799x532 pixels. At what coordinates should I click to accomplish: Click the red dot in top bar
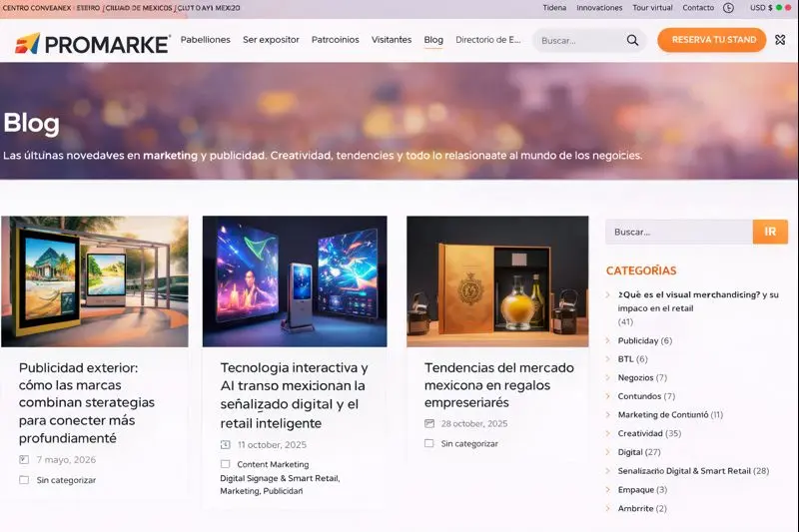click(789, 8)
